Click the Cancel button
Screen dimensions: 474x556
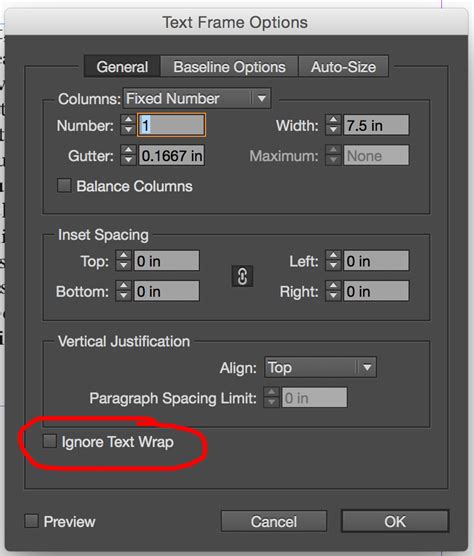[x=274, y=521]
